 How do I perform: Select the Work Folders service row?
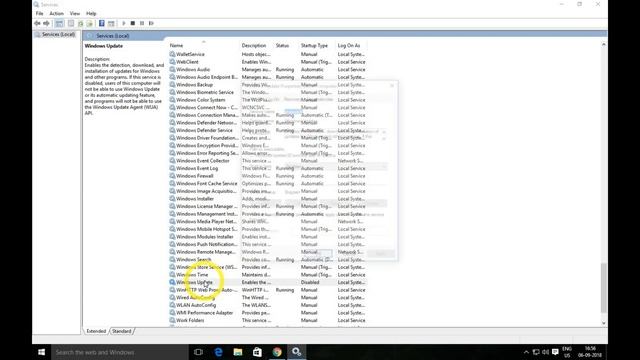pyautogui.click(x=267, y=320)
